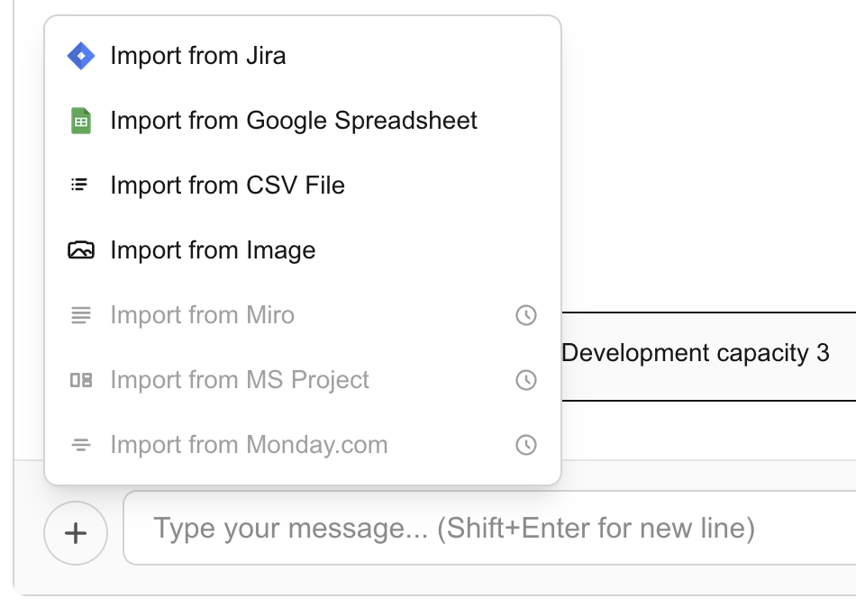Select the disabled Import from Miro option
This screenshot has width=856, height=616.
pyautogui.click(x=202, y=314)
